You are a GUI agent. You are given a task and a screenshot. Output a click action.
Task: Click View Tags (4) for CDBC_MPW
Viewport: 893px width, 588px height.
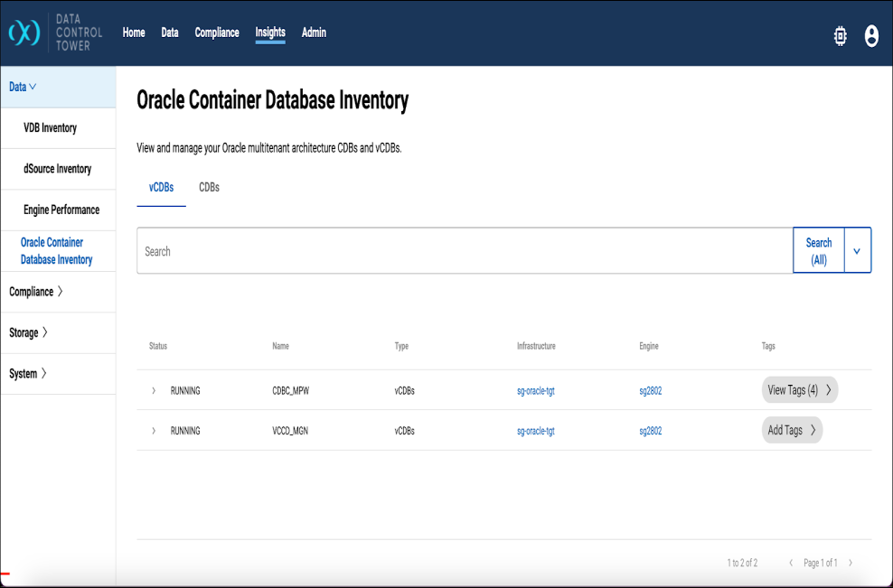coord(799,390)
